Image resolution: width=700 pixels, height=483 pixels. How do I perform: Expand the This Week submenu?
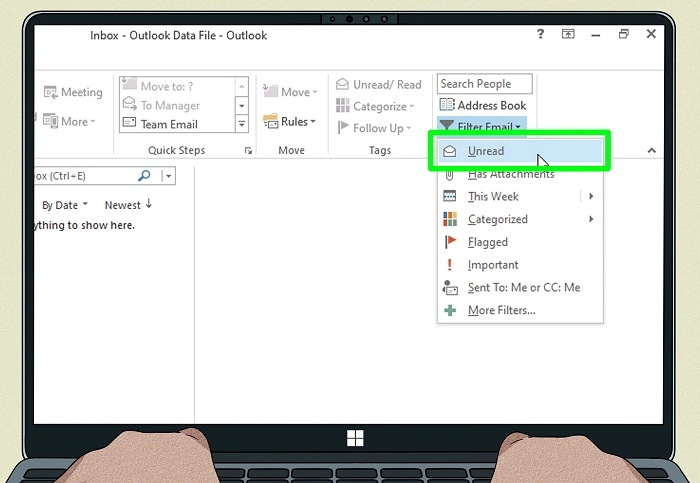[592, 197]
